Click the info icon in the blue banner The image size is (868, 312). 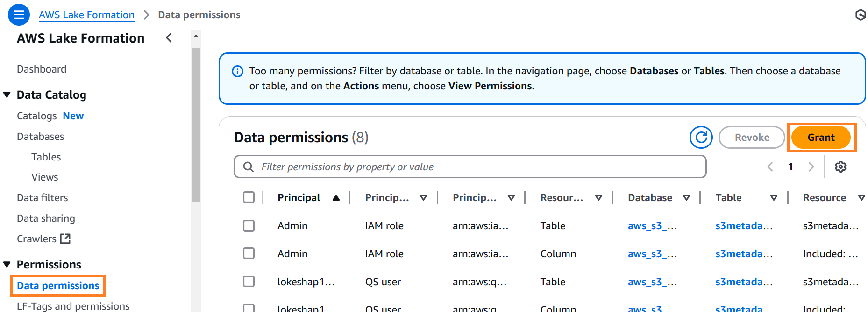coord(237,72)
